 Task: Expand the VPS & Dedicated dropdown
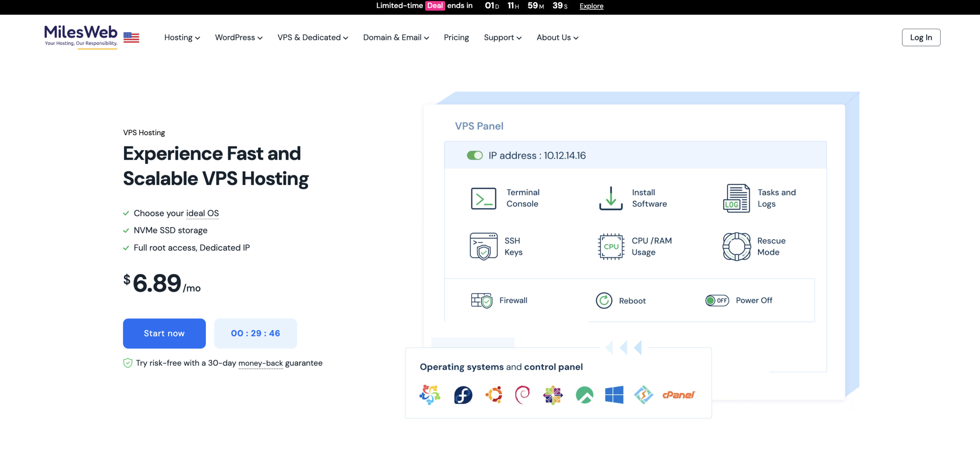pyautogui.click(x=312, y=38)
